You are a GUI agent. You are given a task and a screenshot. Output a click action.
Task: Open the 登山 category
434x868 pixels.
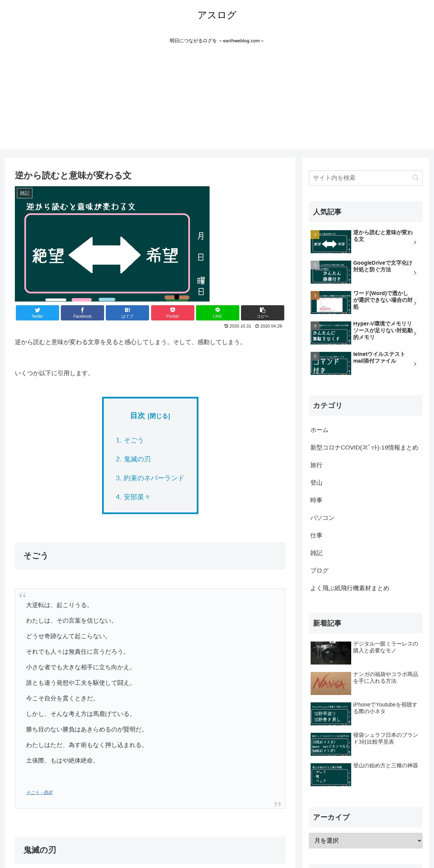point(316,483)
